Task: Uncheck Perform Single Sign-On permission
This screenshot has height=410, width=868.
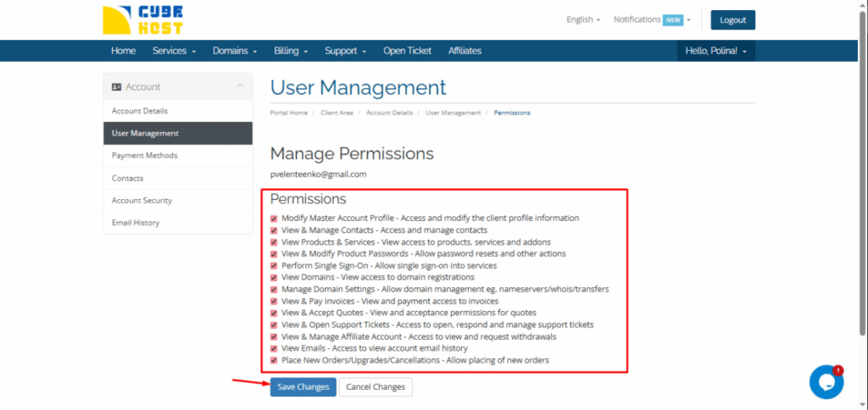Action: click(x=274, y=265)
